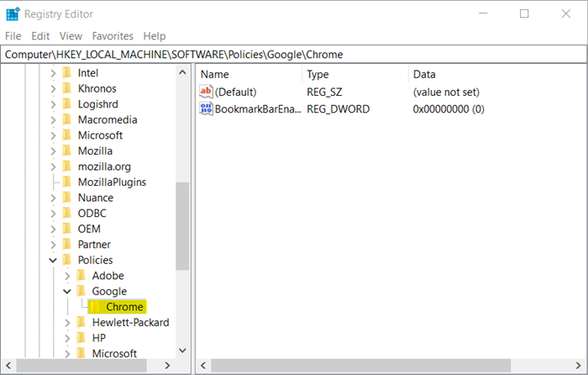Select the ODBC folder icon
This screenshot has height=375, width=588.
pos(67,213)
